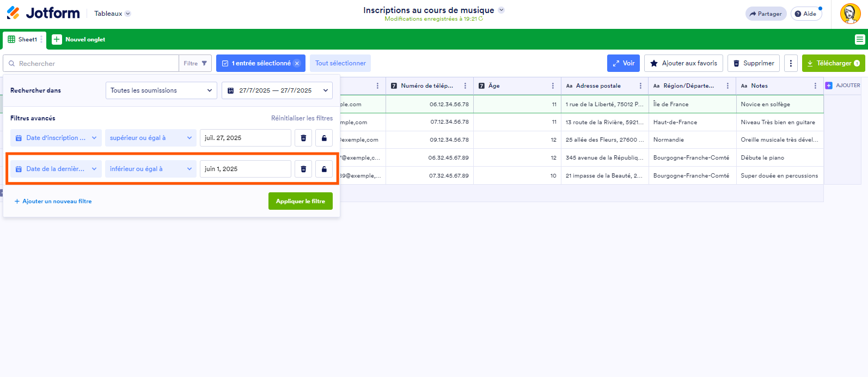Open inférieur ou égal à operator dropdown

pos(151,169)
